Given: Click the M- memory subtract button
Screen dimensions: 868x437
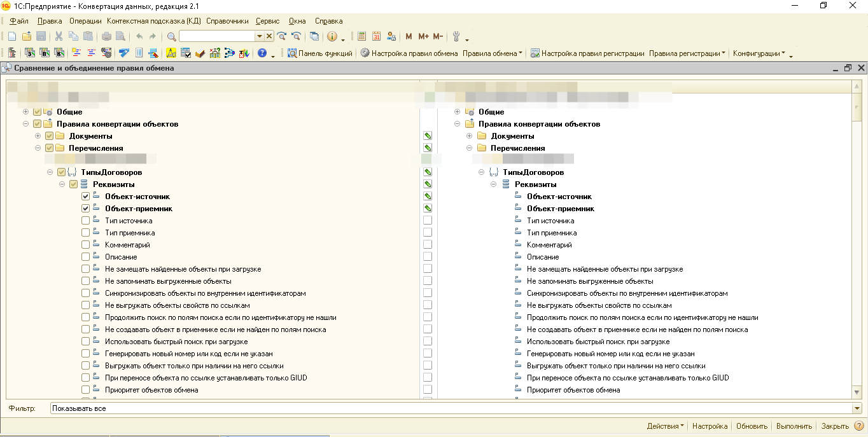Looking at the screenshot, I should click(438, 36).
